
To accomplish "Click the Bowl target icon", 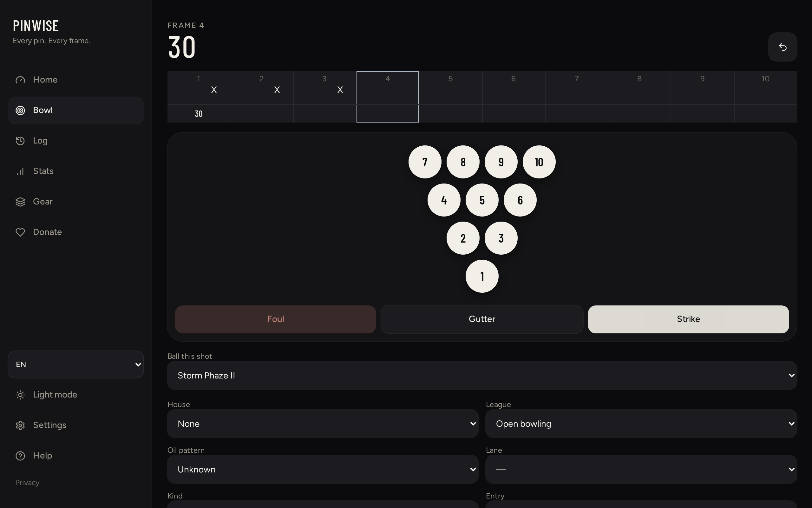I will click(21, 110).
